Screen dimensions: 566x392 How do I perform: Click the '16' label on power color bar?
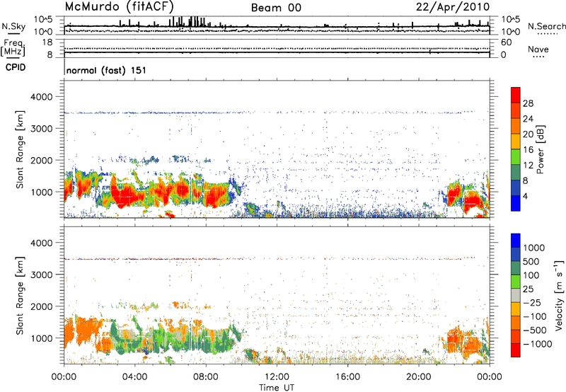click(528, 150)
